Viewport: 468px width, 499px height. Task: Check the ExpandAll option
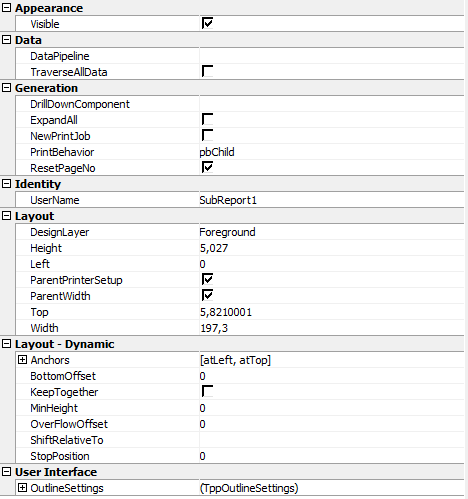tap(207, 119)
